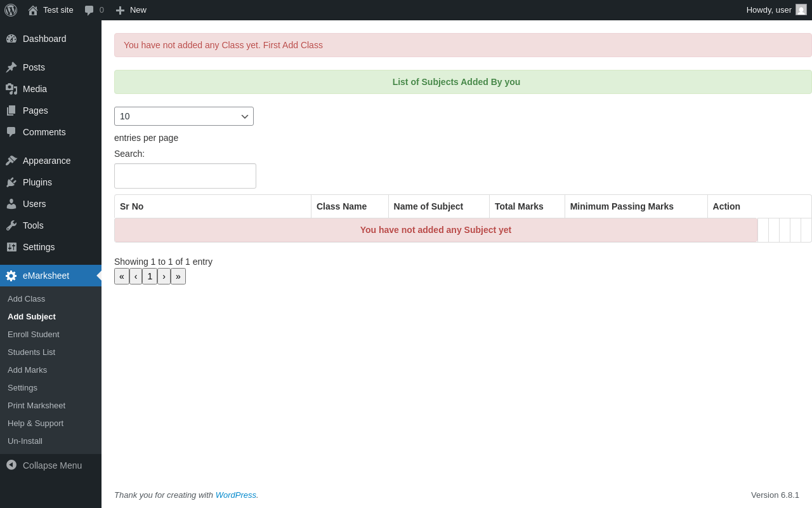Open the entries per page dropdown
812x508 pixels.
(x=184, y=116)
